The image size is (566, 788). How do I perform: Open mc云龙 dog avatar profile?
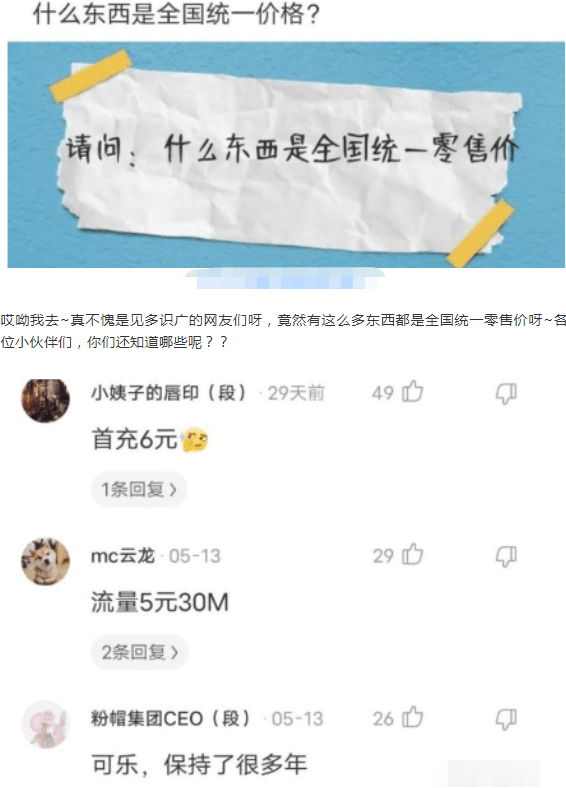click(x=45, y=561)
